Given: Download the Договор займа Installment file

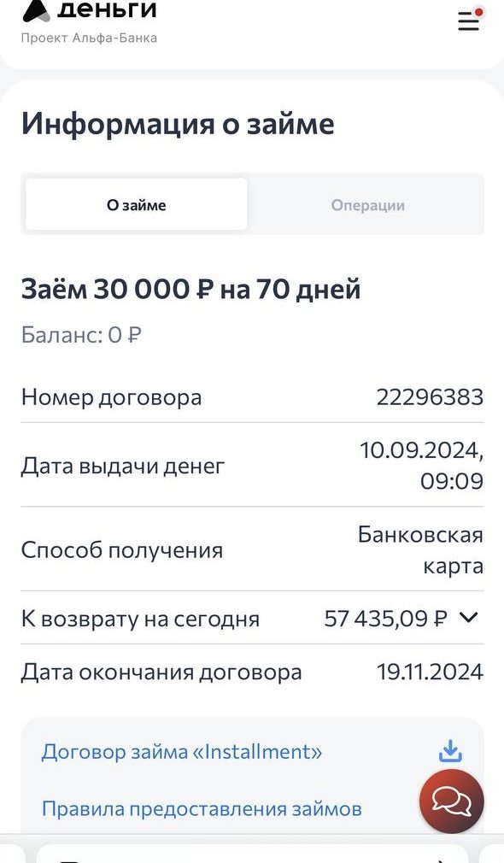Looking at the screenshot, I should click(x=450, y=751).
